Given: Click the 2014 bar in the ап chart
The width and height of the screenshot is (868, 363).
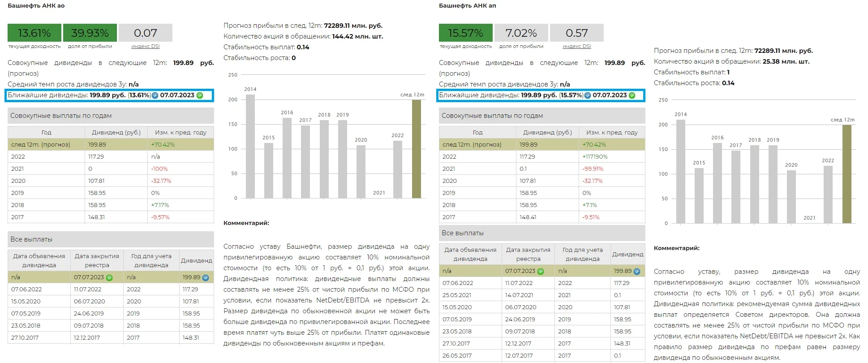Looking at the screenshot, I should click(x=680, y=171).
